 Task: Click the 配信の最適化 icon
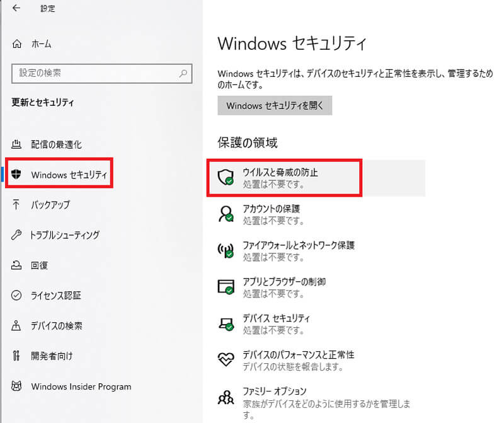point(16,144)
